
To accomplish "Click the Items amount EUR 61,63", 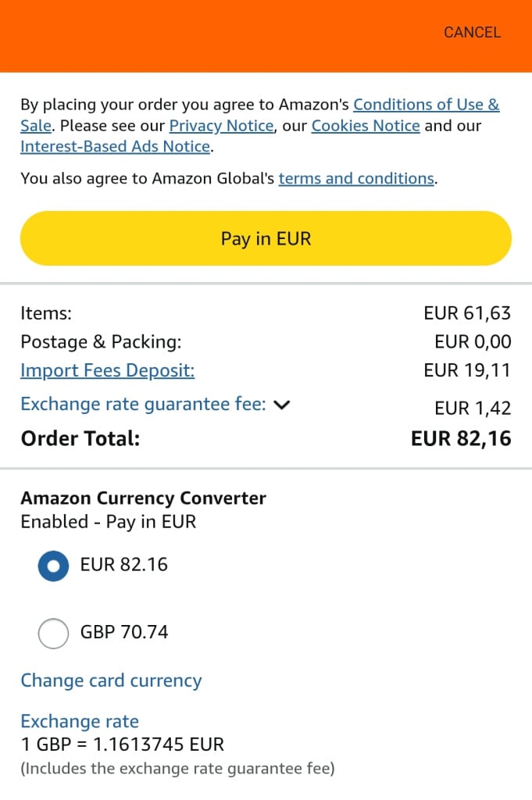I will tap(467, 313).
